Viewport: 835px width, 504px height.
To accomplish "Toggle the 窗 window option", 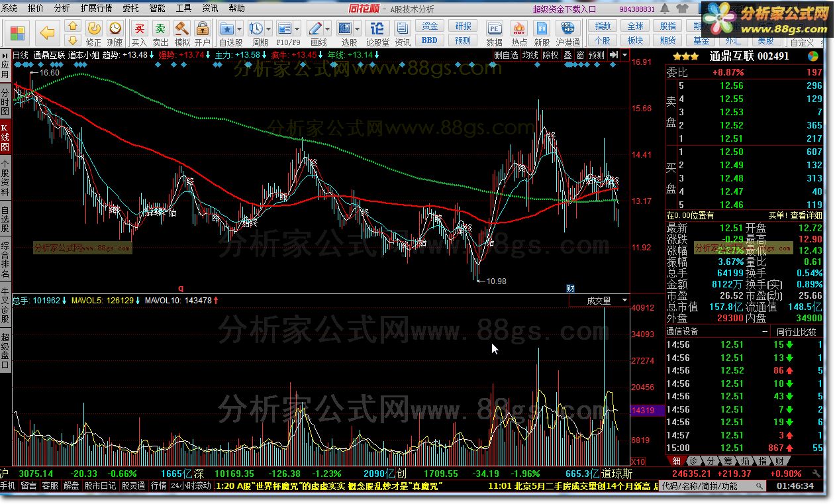I will (x=580, y=55).
